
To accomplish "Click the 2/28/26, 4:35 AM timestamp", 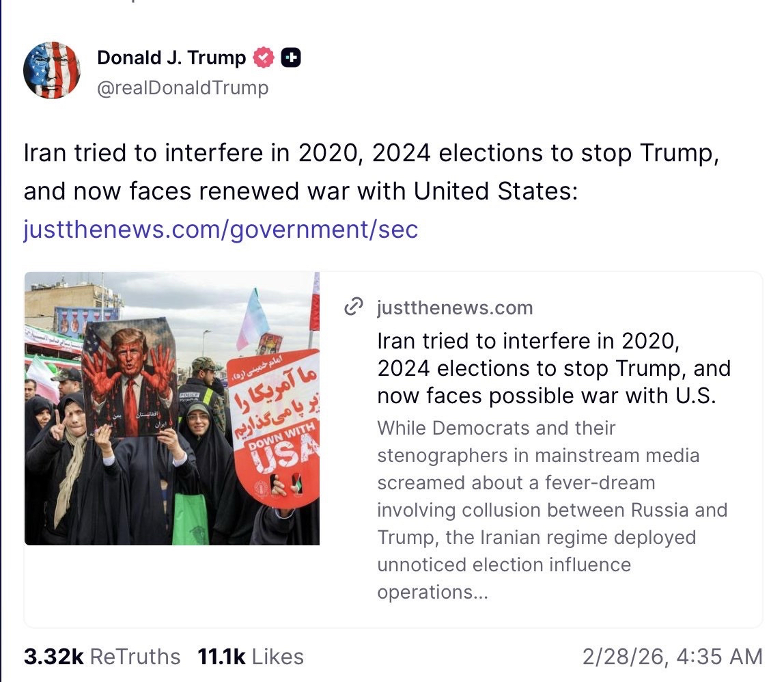I will pos(672,657).
